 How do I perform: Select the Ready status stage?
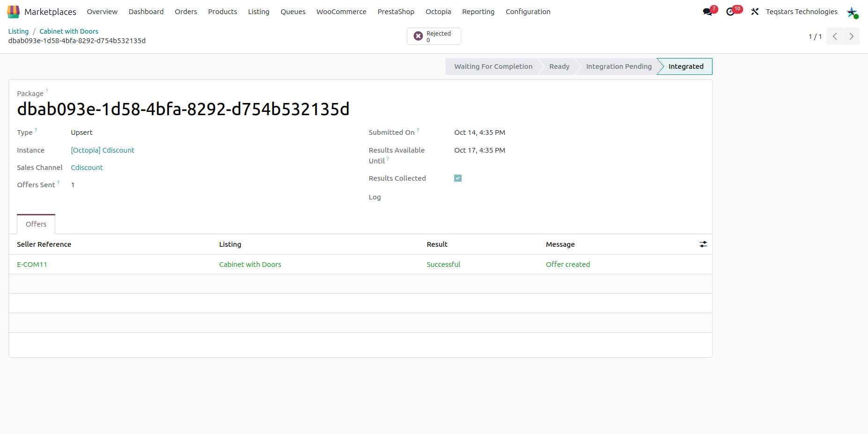pos(559,66)
